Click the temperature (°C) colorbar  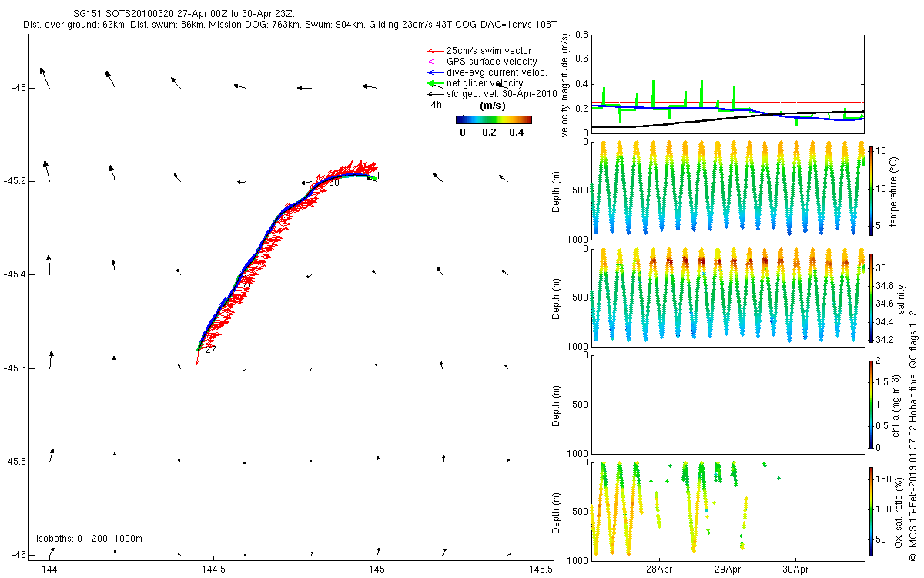pyautogui.click(x=871, y=187)
